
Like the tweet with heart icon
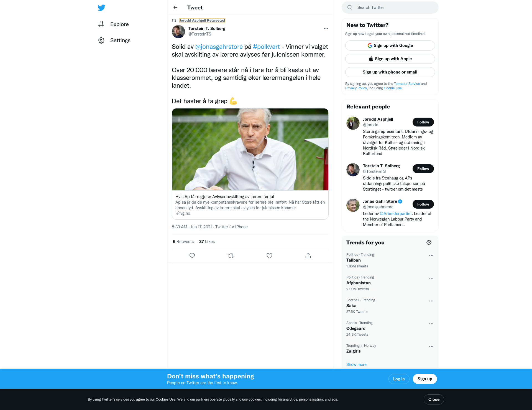269,255
